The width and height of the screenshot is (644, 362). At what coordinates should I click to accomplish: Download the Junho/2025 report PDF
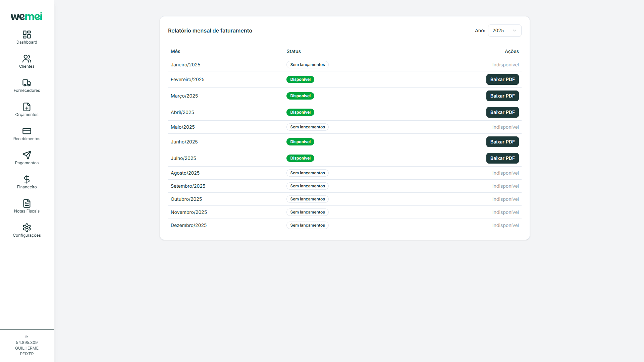[x=502, y=142]
